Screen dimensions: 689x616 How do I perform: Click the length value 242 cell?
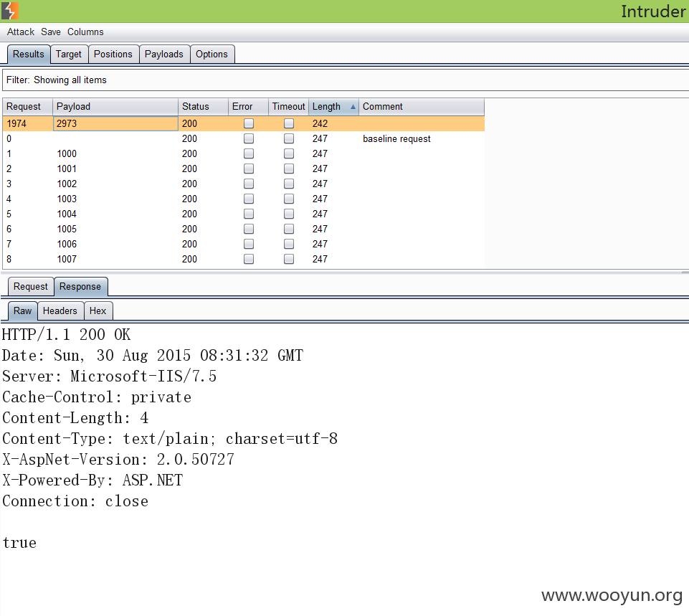(333, 123)
